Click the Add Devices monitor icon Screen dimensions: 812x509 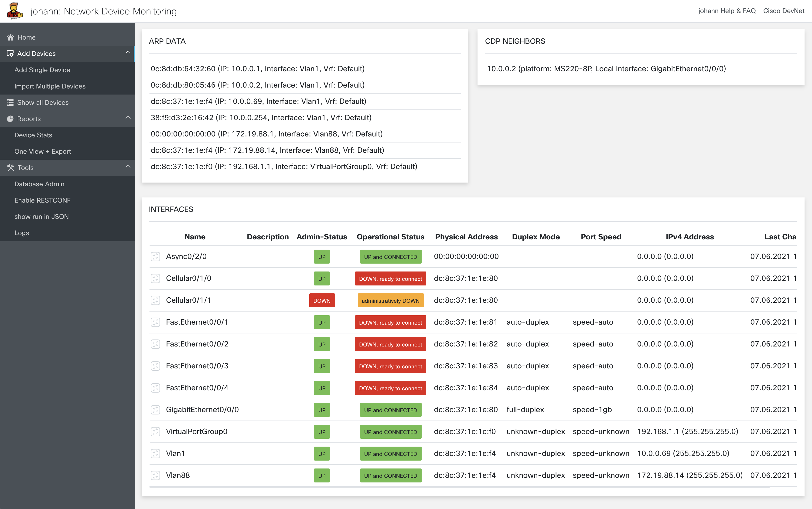[x=10, y=54]
